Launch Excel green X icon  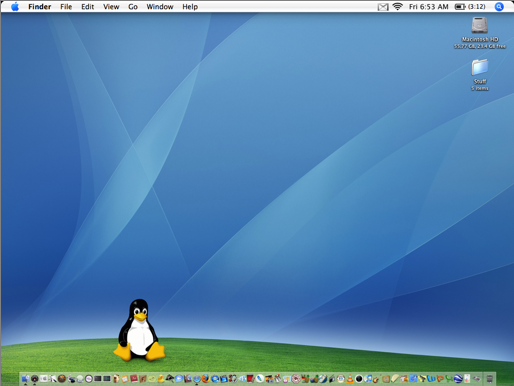coord(449,379)
